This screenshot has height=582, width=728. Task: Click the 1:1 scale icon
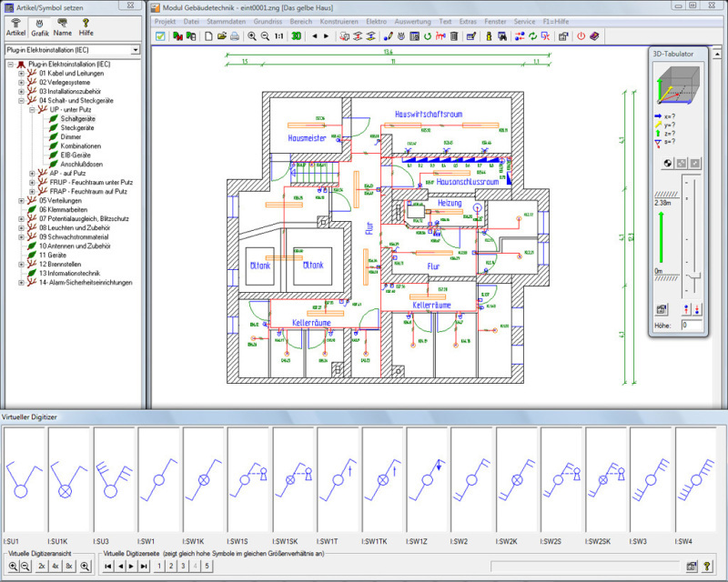(x=279, y=36)
